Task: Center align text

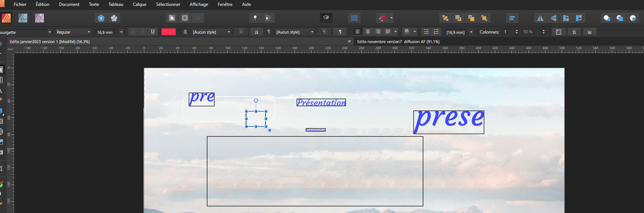Action: [367, 32]
